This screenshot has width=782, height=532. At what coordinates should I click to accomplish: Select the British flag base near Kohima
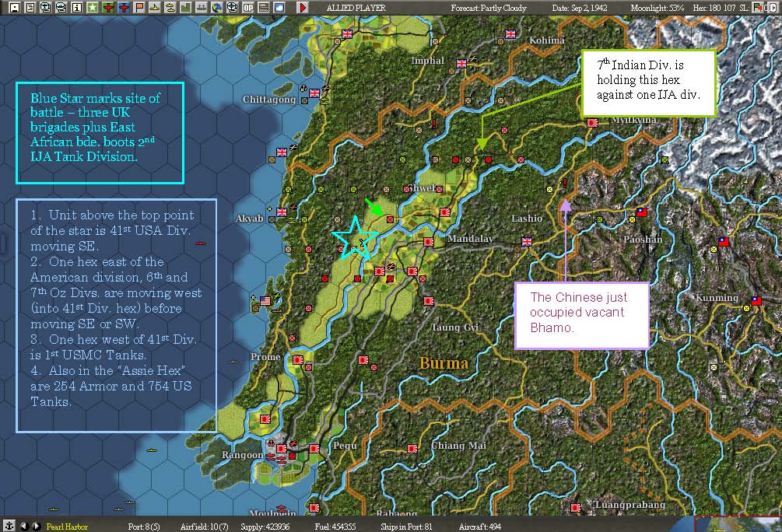coord(510,34)
